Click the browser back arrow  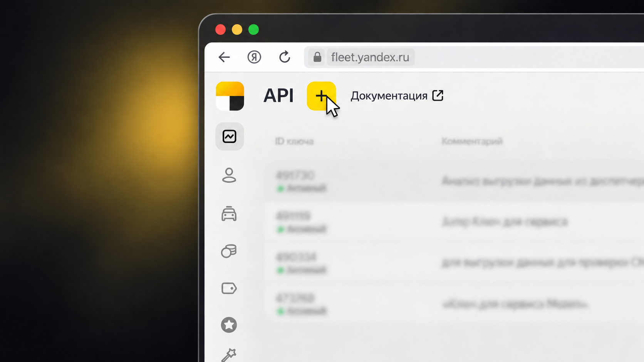pos(224,57)
